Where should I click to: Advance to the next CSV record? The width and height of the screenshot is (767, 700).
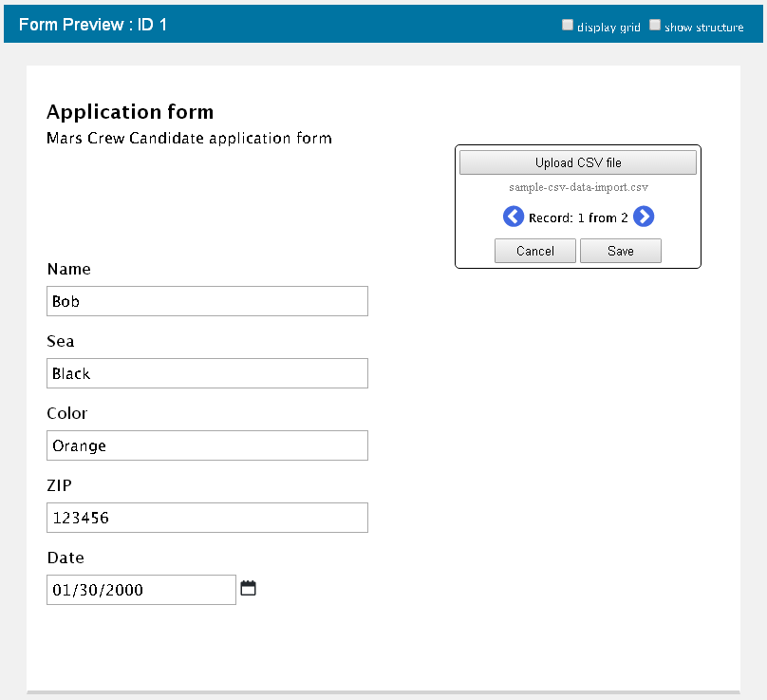tap(644, 218)
